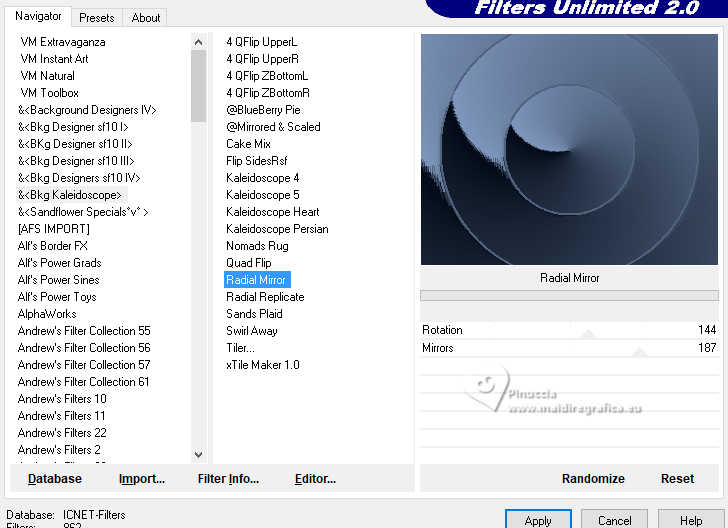Choose the Quad Flip filter
Screen dimensions: 728x528
[x=249, y=263]
